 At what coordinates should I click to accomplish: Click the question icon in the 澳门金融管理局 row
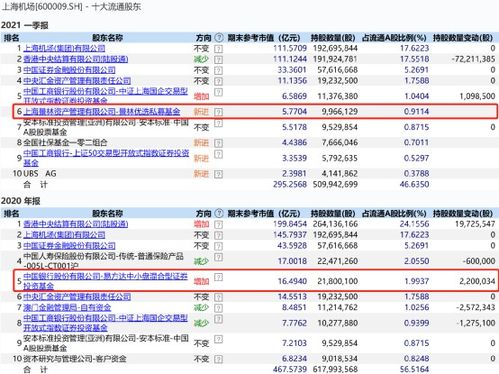218,308
